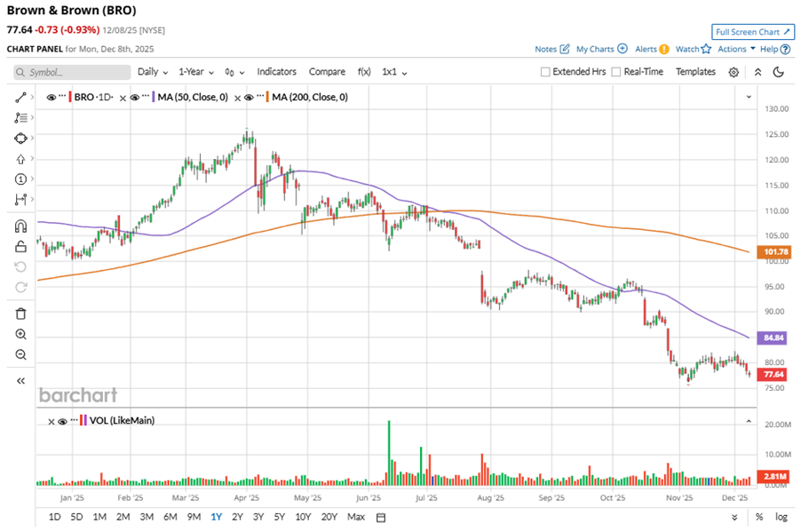Zoom out of the chart
The image size is (801, 532).
(20, 354)
